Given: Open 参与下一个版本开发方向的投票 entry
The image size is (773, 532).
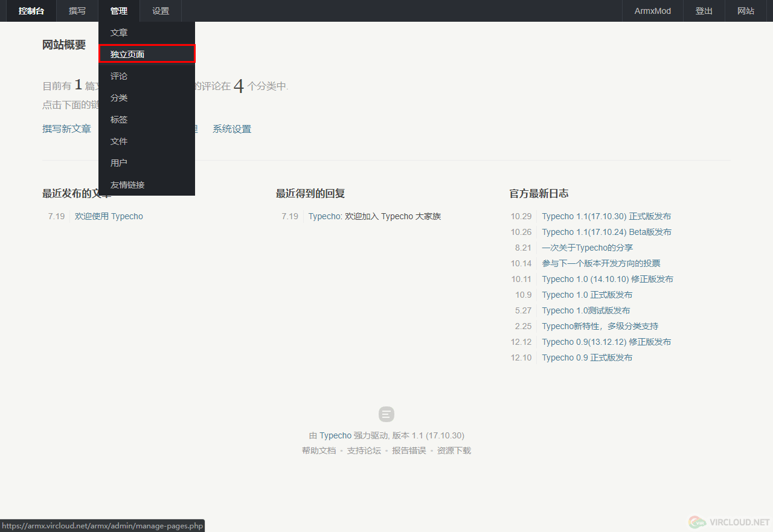Looking at the screenshot, I should [601, 263].
